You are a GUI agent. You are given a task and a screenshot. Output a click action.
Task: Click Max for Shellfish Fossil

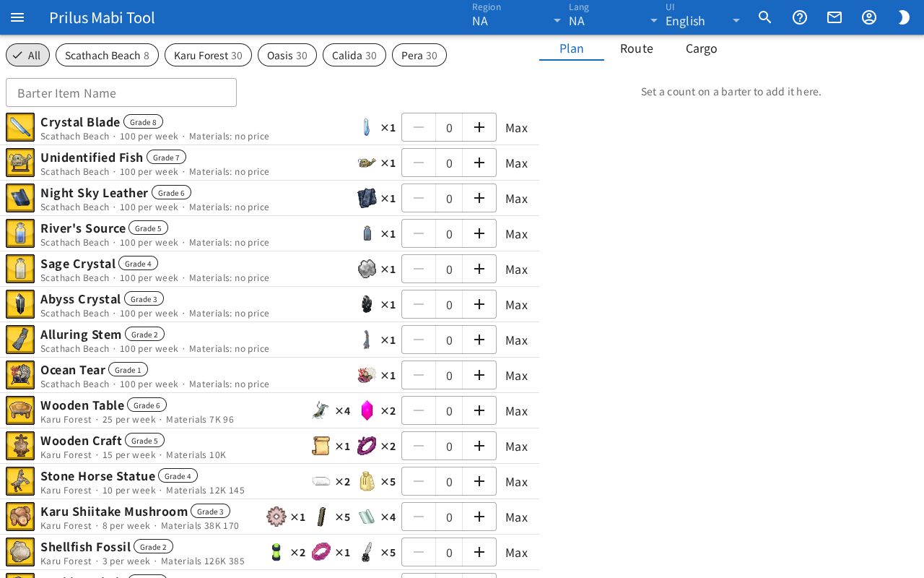(517, 553)
